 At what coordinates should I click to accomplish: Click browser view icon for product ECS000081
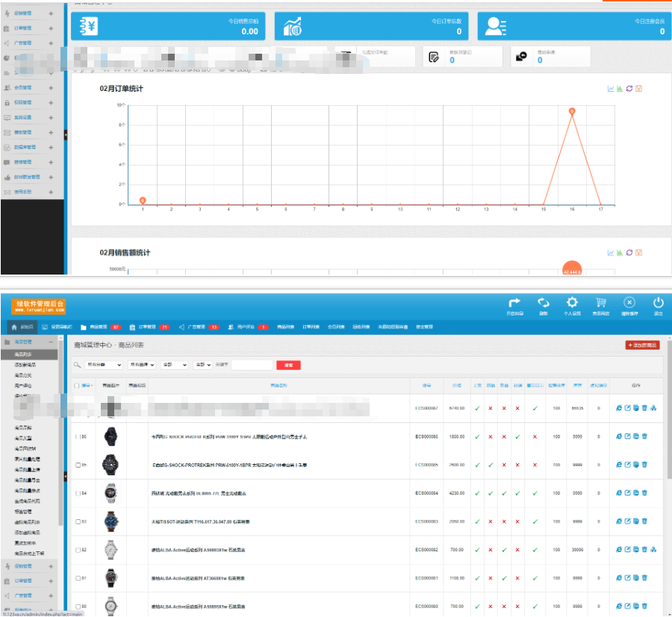(x=619, y=577)
